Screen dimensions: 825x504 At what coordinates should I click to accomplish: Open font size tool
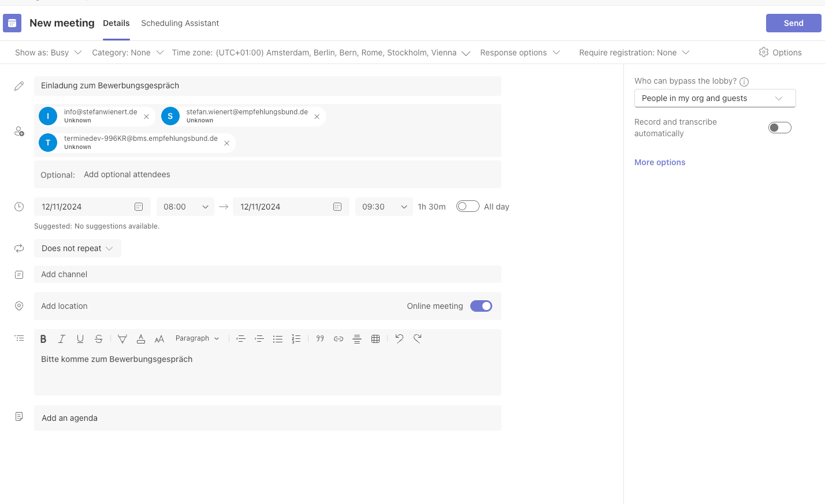point(159,339)
